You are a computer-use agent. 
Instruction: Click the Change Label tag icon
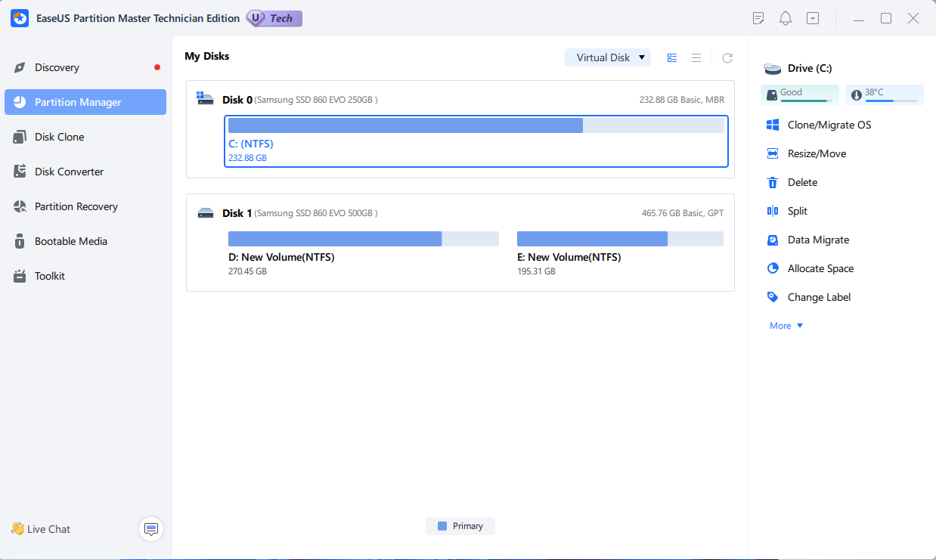point(773,297)
